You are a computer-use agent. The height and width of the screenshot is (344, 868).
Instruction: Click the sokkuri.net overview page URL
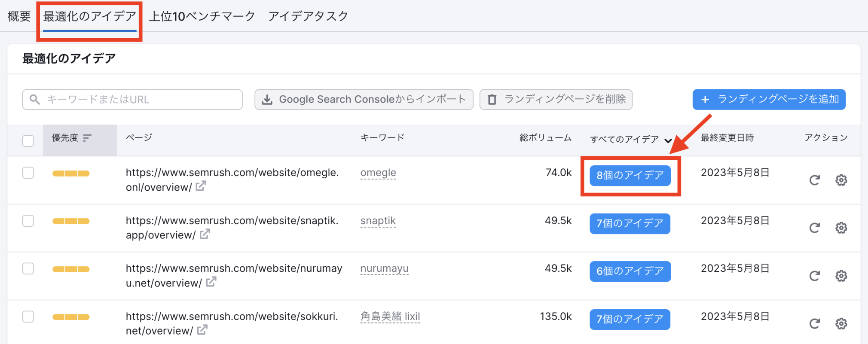point(232,323)
